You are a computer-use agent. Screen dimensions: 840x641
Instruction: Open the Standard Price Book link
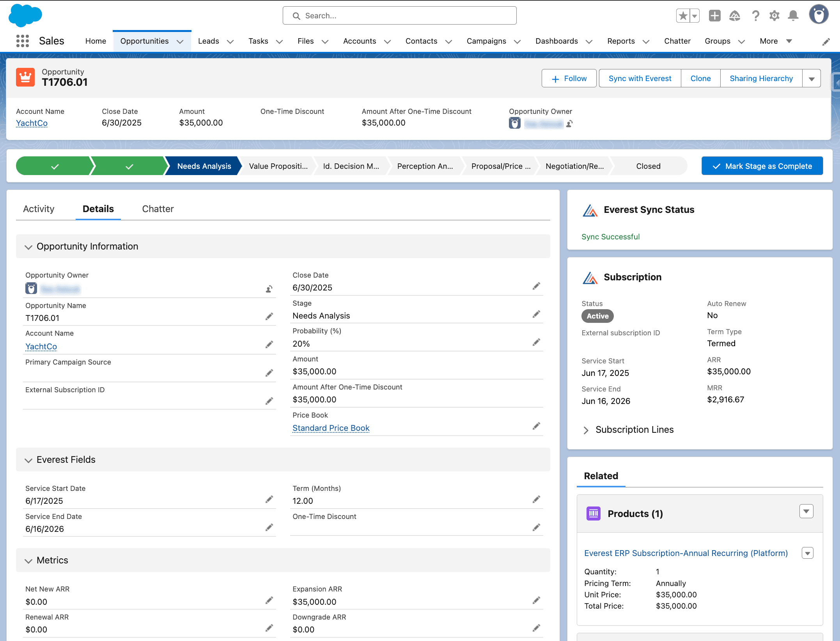coord(331,428)
